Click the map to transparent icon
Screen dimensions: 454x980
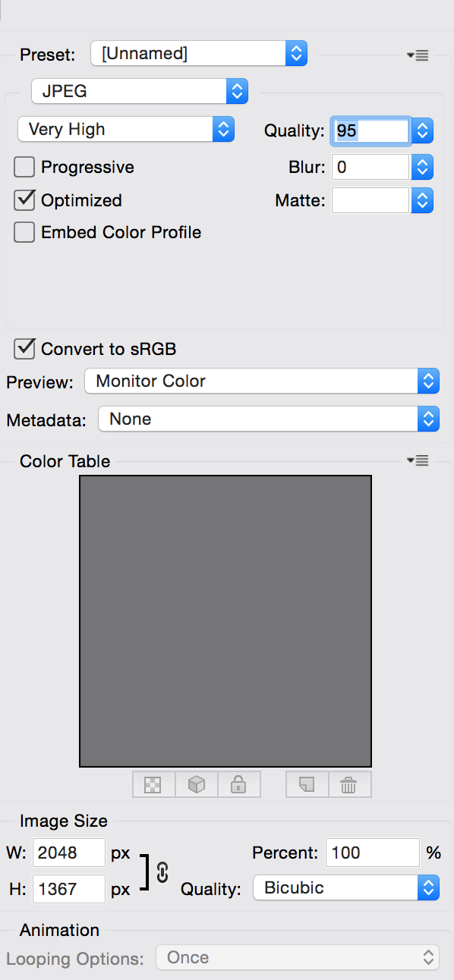[x=153, y=785]
